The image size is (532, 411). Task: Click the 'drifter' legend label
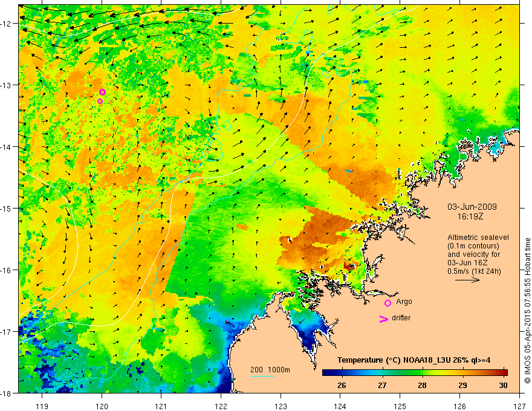pyautogui.click(x=401, y=318)
